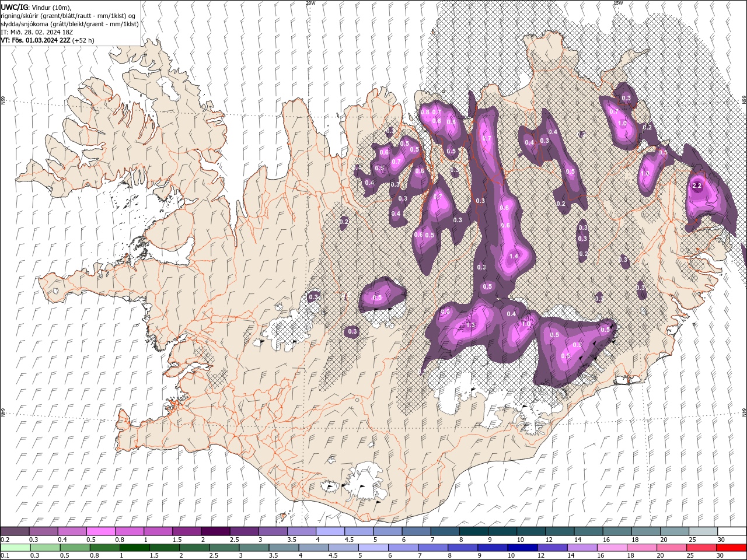Image resolution: width=747 pixels, height=560 pixels.
Task: Click upper legend swatch between 1.5 and 2
Action: click(186, 531)
